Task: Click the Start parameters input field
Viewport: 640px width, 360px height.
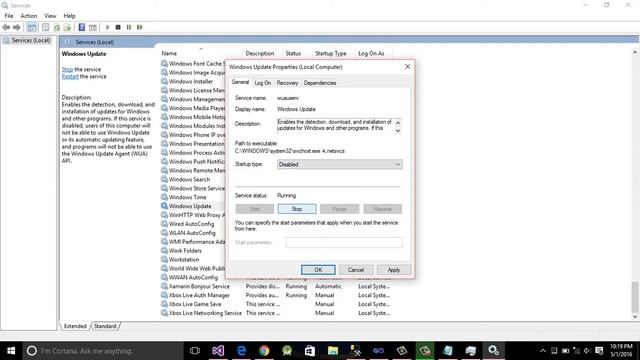Action: pyautogui.click(x=344, y=242)
